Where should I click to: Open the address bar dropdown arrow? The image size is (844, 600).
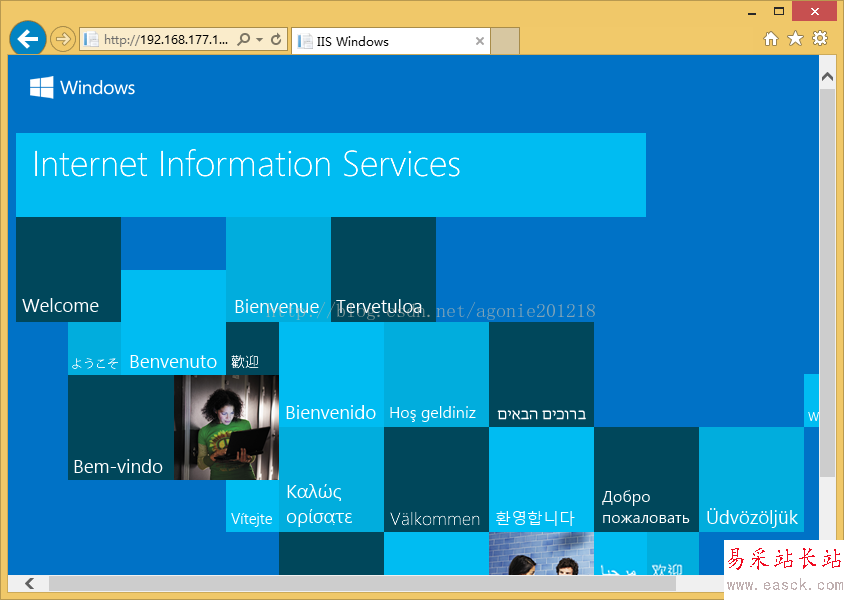[259, 40]
